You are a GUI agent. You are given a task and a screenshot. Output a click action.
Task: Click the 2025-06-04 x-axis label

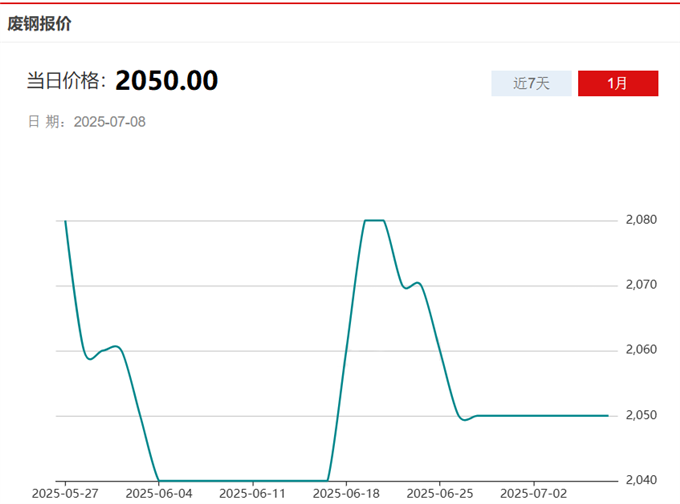tap(159, 493)
